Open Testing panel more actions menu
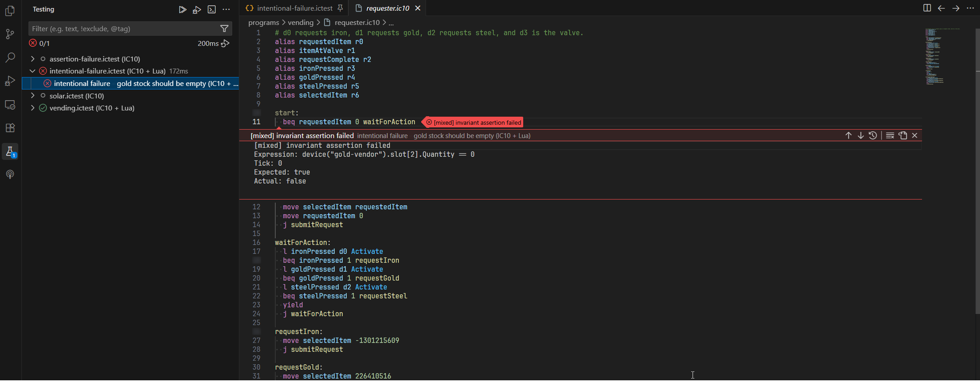The height and width of the screenshot is (387, 980). click(x=226, y=9)
